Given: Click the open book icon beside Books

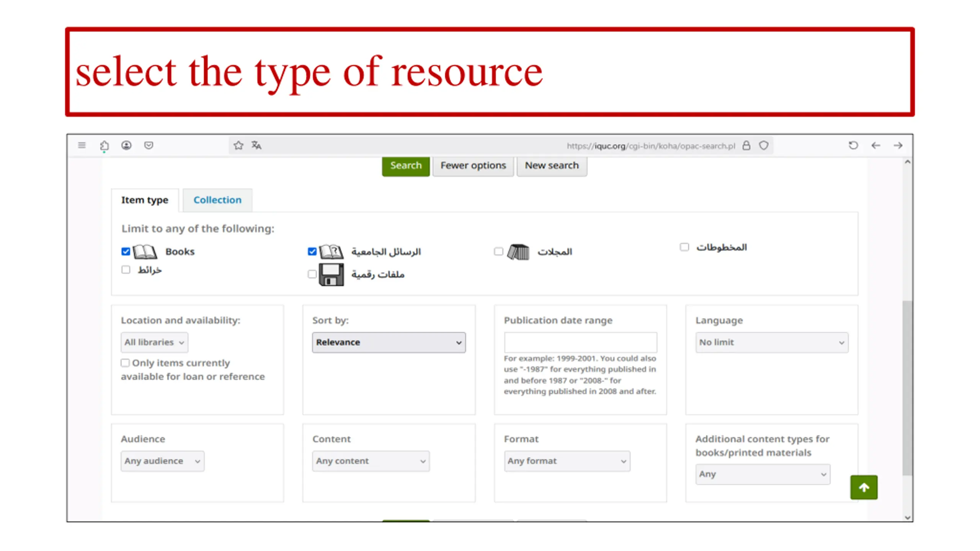Looking at the screenshot, I should [x=145, y=252].
